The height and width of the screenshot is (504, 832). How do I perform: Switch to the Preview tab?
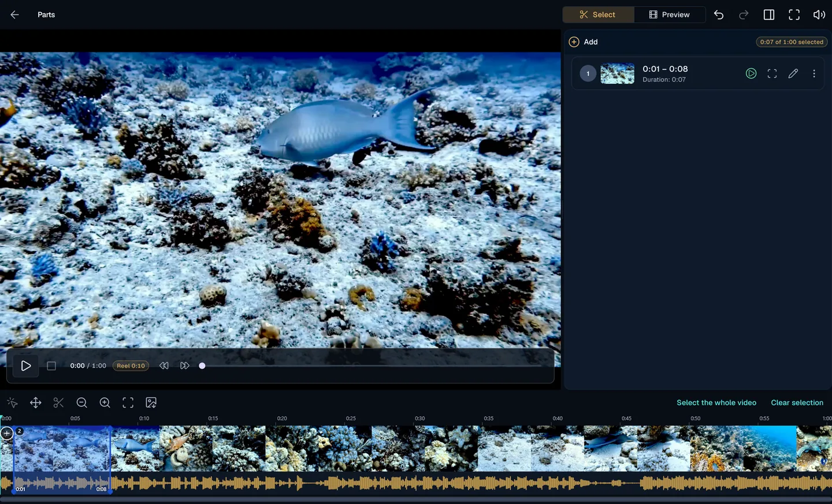coord(670,14)
